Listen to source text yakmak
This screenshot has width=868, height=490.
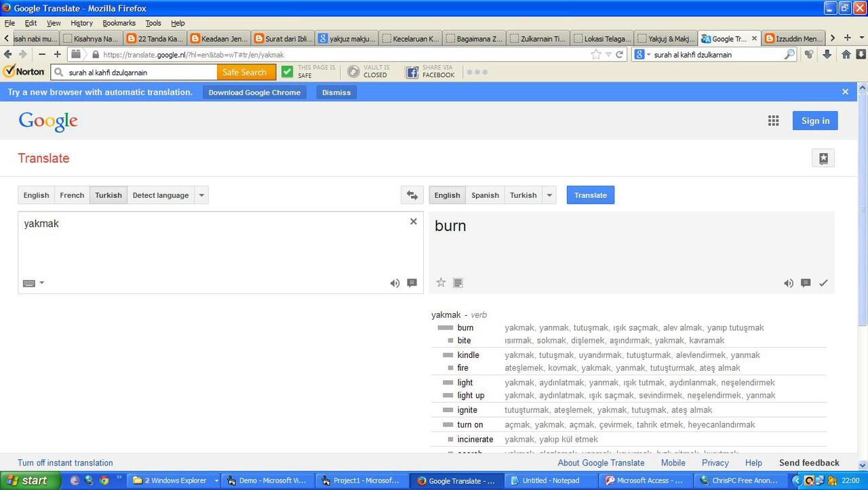[x=395, y=283]
